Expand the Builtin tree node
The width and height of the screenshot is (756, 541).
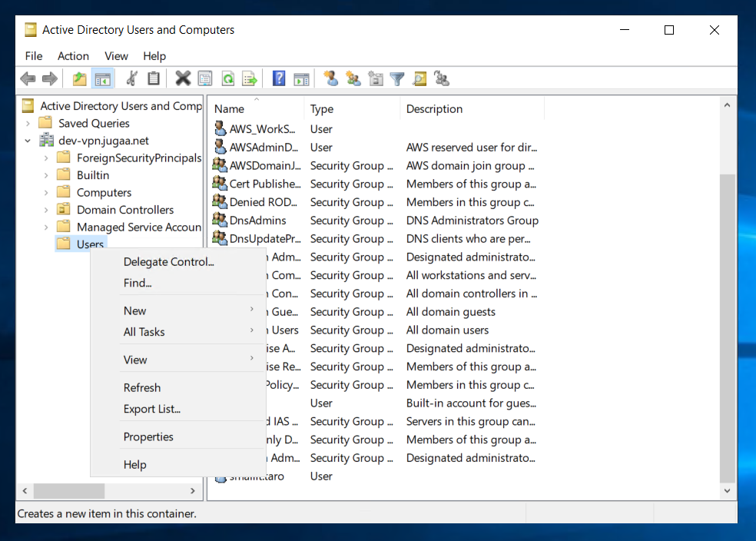[x=46, y=175]
